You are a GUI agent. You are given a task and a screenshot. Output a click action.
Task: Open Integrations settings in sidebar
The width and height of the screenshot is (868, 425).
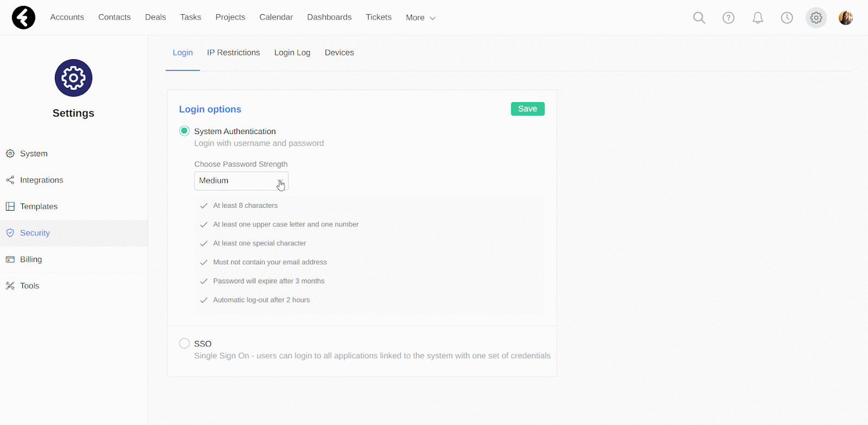[74, 180]
